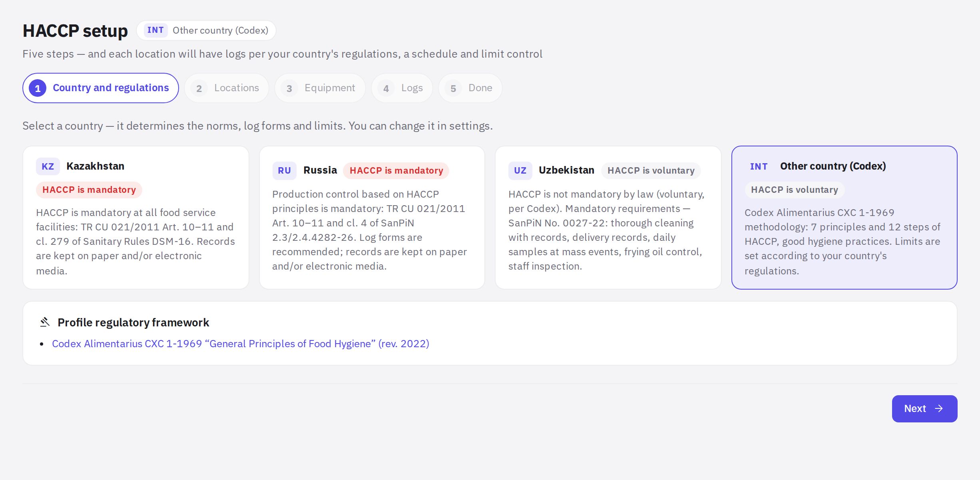The width and height of the screenshot is (980, 480).
Task: Click the RU country code badge
Action: 284,170
